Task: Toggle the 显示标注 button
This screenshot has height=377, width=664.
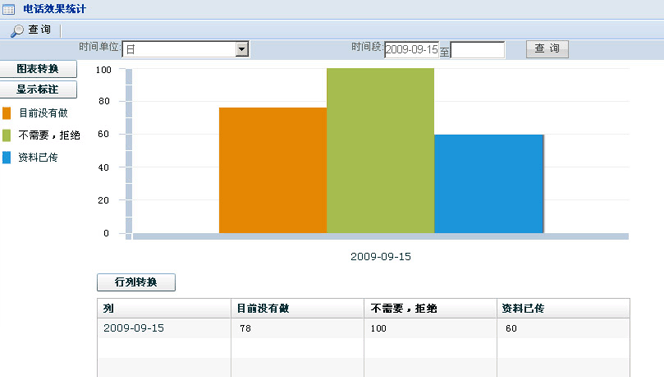Action: [x=38, y=89]
